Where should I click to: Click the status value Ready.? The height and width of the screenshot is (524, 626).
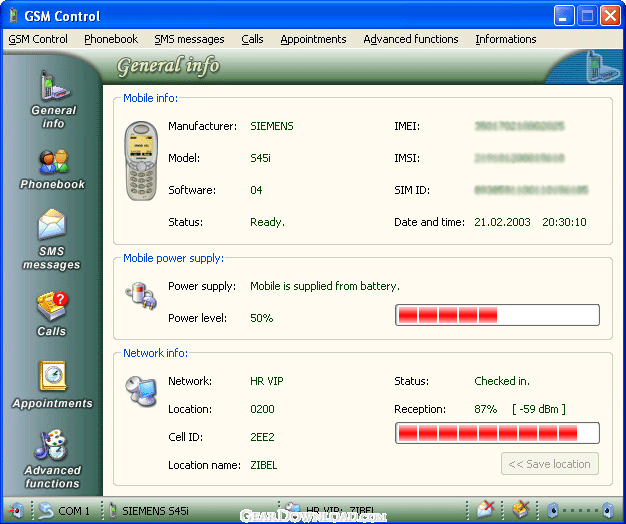(267, 222)
